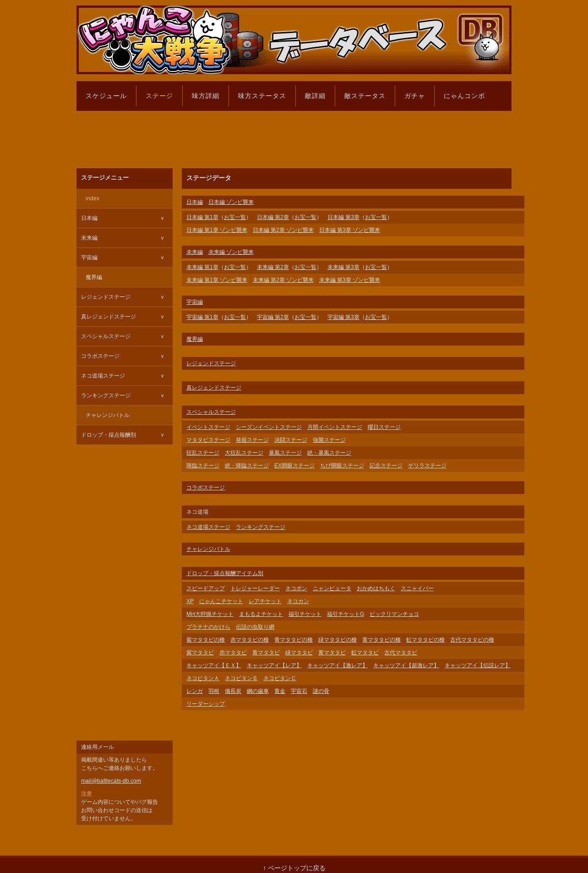Expand 宇宙編 in the sidebar menu
This screenshot has width=588, height=873.
tap(125, 258)
